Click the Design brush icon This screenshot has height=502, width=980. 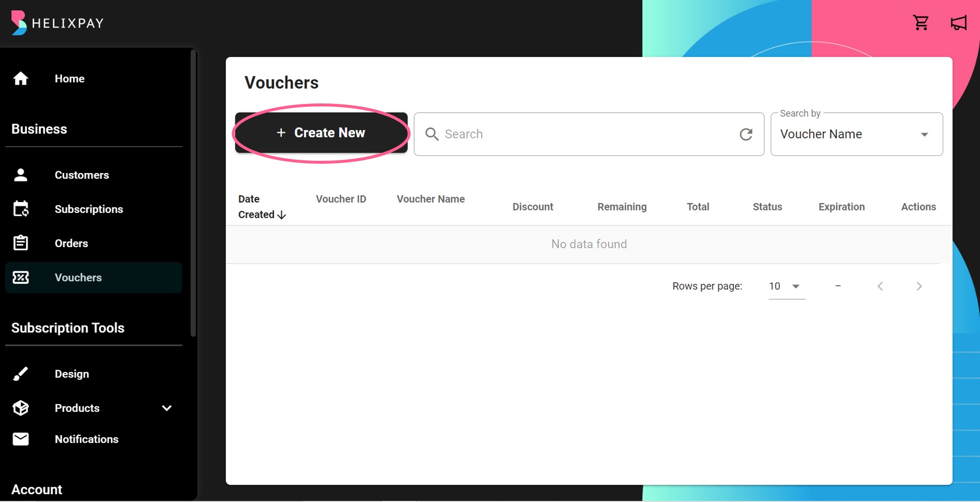pyautogui.click(x=21, y=374)
